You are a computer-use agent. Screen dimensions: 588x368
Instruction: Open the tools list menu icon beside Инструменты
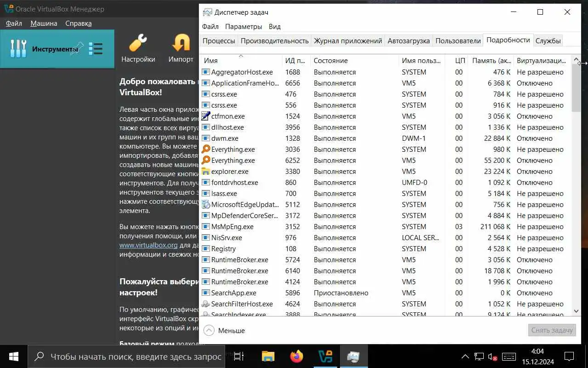tap(96, 48)
